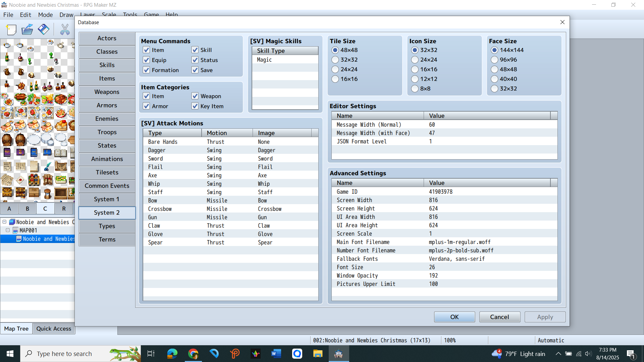644x362 pixels.
Task: Toggle the Weapon item category checkbox
Action: click(195, 96)
